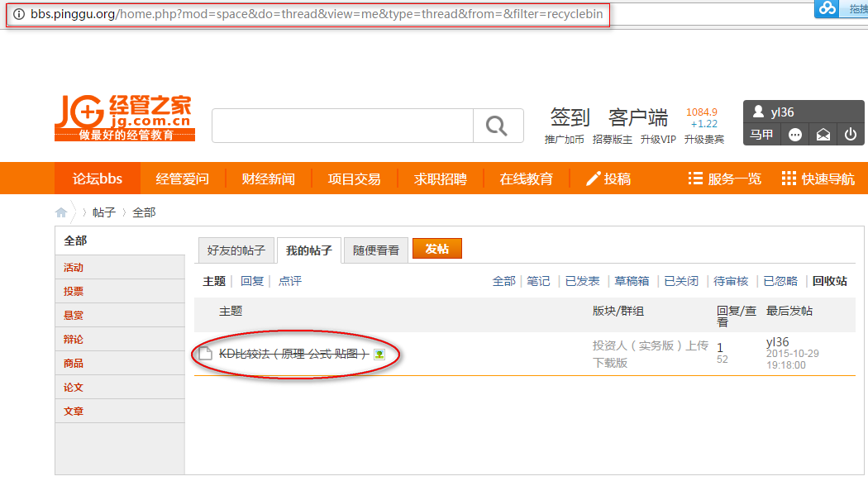The width and height of the screenshot is (868, 481).
Task: Open the 求职招聘 nav item
Action: pyautogui.click(x=441, y=179)
